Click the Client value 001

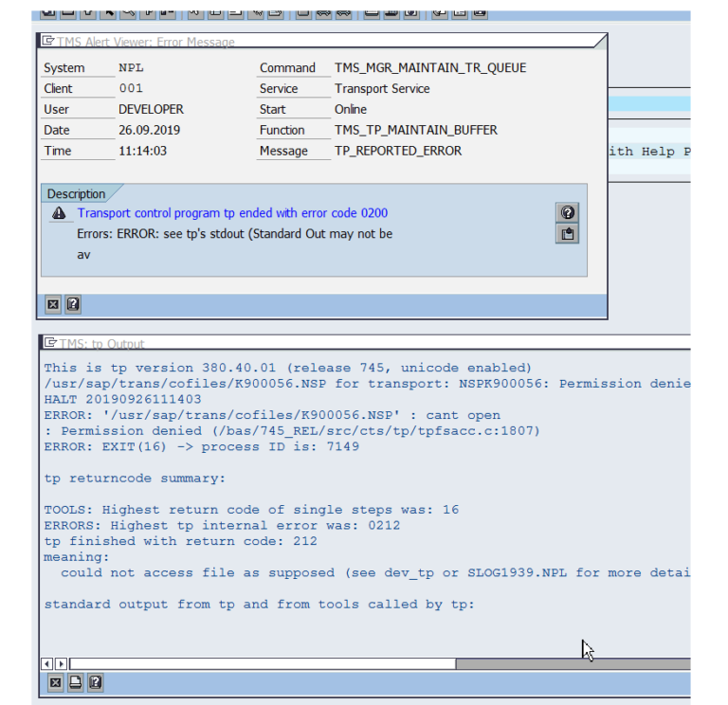(131, 88)
